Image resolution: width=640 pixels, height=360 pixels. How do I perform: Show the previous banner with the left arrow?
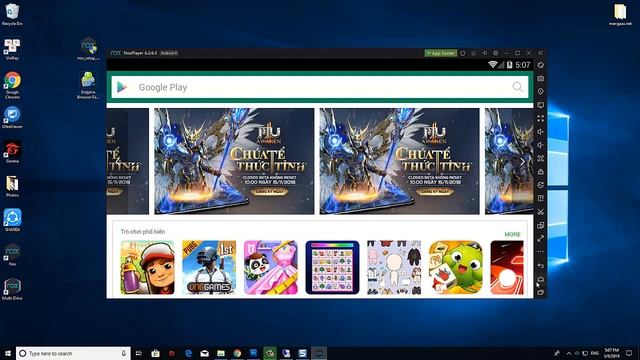pos(118,161)
